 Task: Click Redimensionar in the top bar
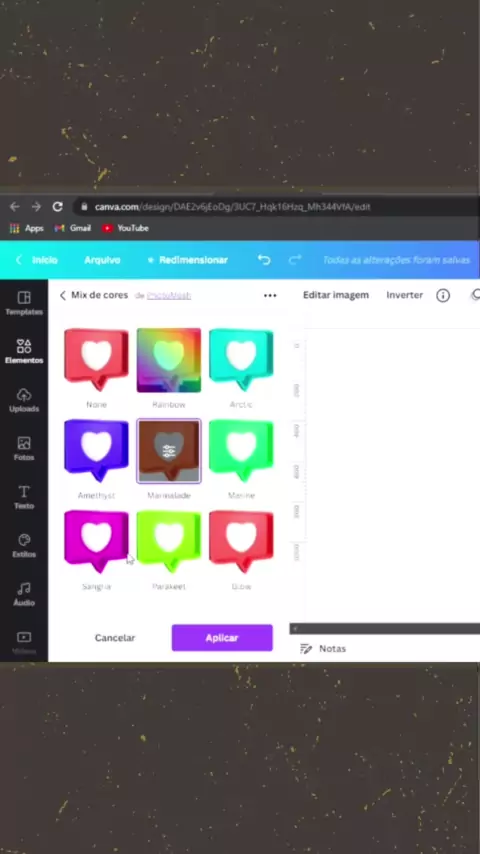click(188, 260)
